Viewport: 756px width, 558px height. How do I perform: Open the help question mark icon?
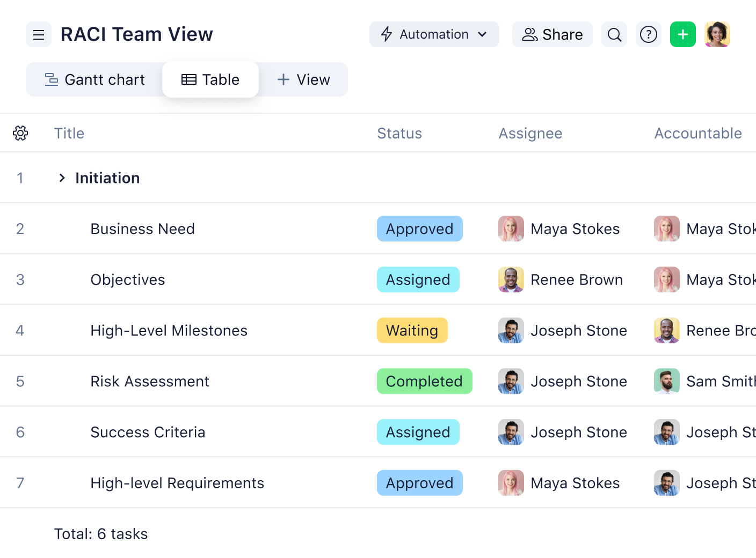648,34
